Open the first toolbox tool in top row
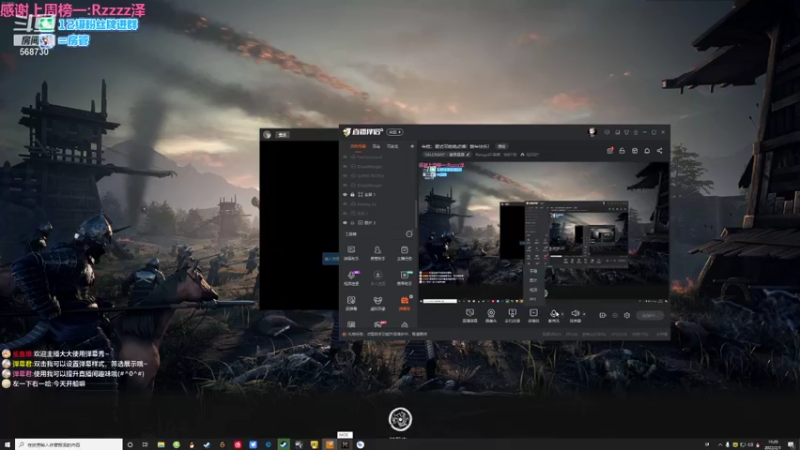Screen dimensions: 800x450 (352, 253)
